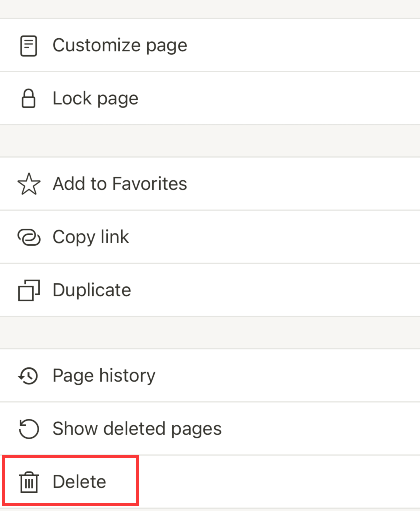Choose the Delete text label
420x511 pixels.
(x=79, y=482)
